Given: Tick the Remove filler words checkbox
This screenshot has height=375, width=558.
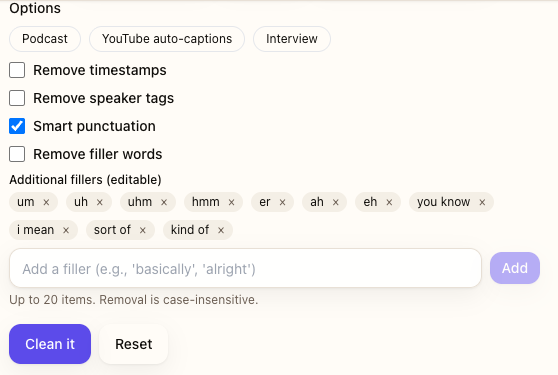Looking at the screenshot, I should click(17, 154).
